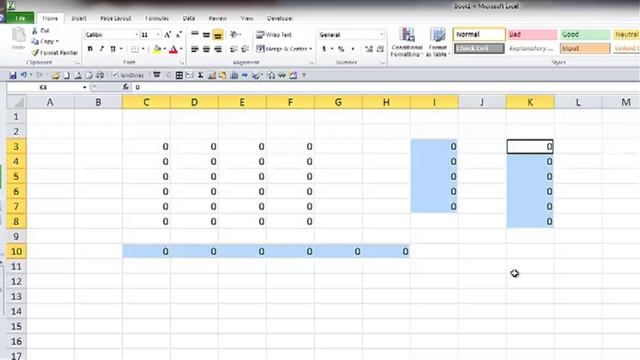Increase decimal places

click(x=369, y=49)
